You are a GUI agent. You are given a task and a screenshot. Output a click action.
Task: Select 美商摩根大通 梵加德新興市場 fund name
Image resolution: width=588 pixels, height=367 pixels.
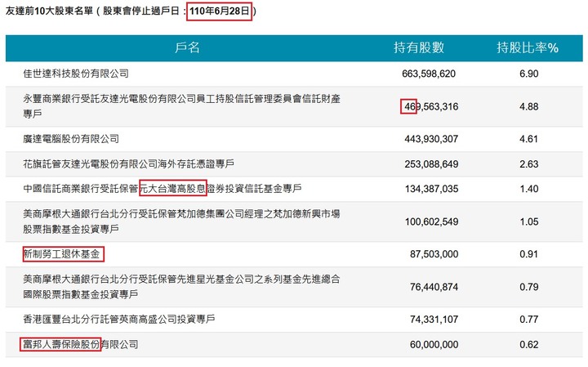pyautogui.click(x=182, y=222)
